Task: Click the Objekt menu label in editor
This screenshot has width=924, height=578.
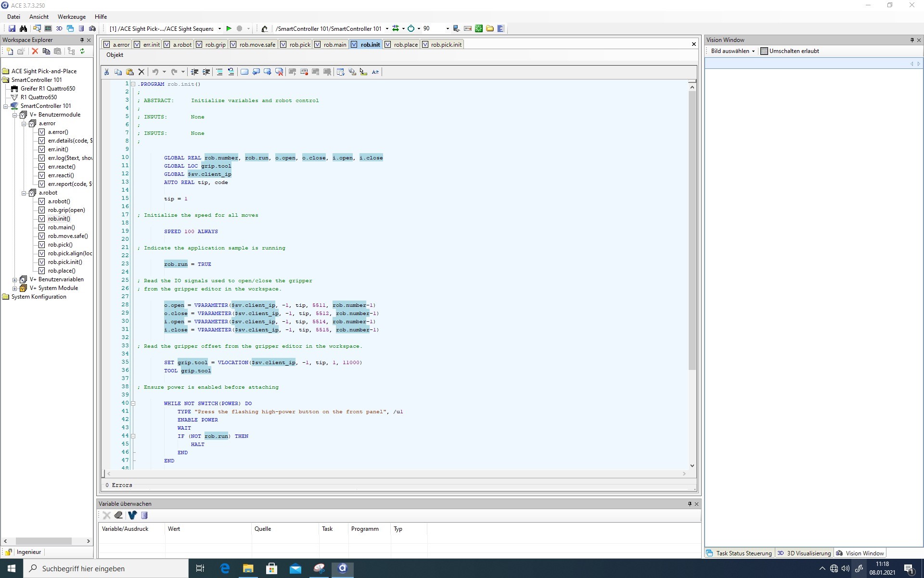Action: click(115, 55)
